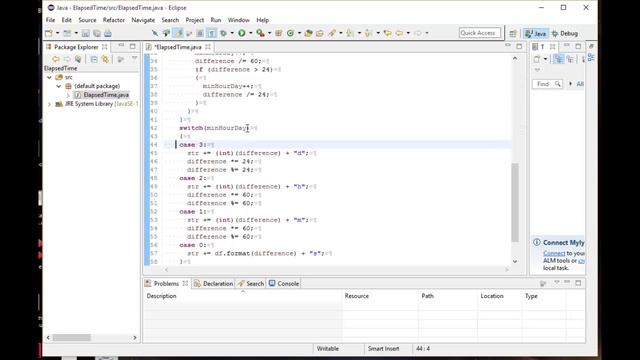Click the Forward navigation arrow in toolbar

tap(418, 33)
